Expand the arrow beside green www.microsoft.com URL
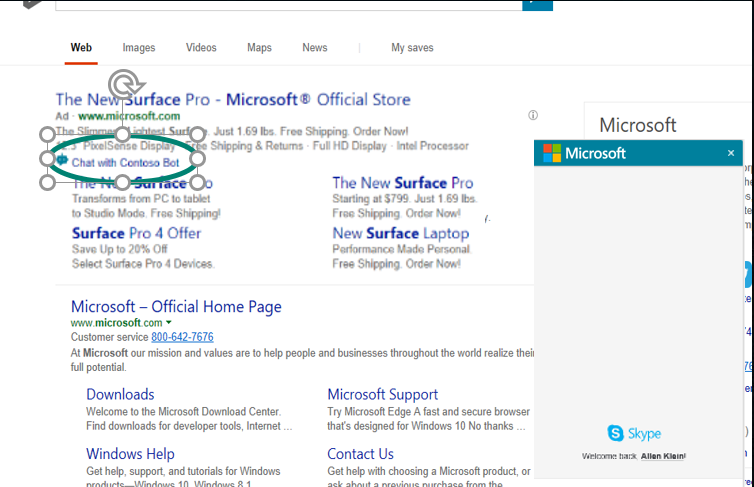 169,324
